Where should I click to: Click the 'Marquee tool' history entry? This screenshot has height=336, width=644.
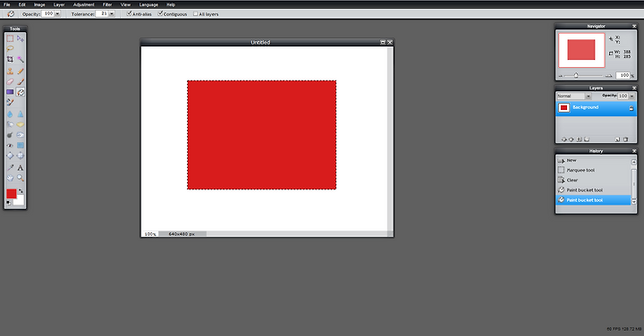coord(594,171)
